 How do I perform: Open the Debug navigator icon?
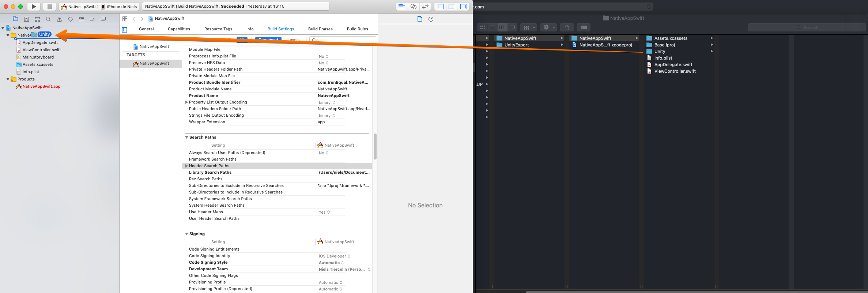coord(81,19)
